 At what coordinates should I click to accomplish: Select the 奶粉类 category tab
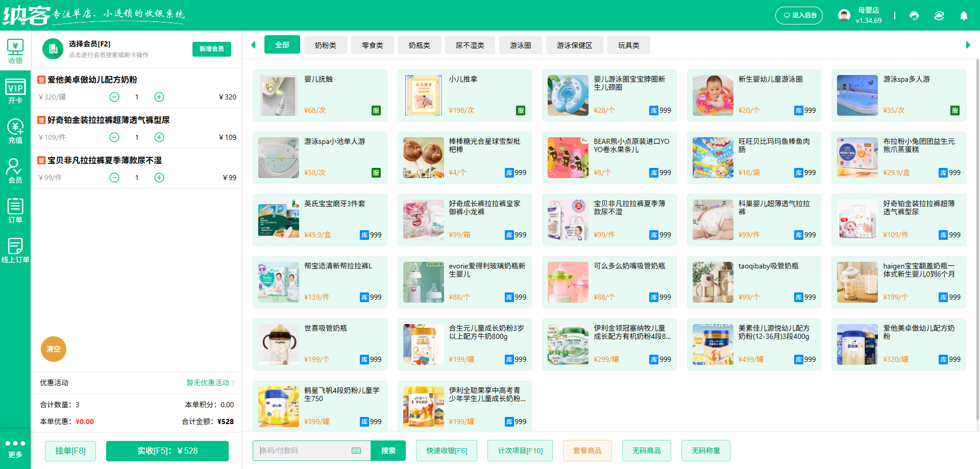click(326, 45)
